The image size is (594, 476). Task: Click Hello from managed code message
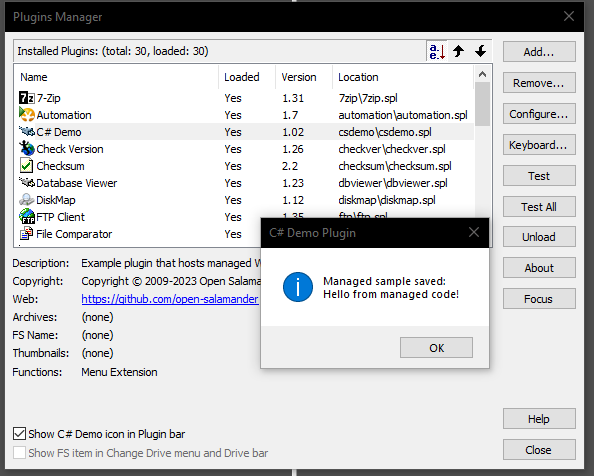[x=391, y=294]
